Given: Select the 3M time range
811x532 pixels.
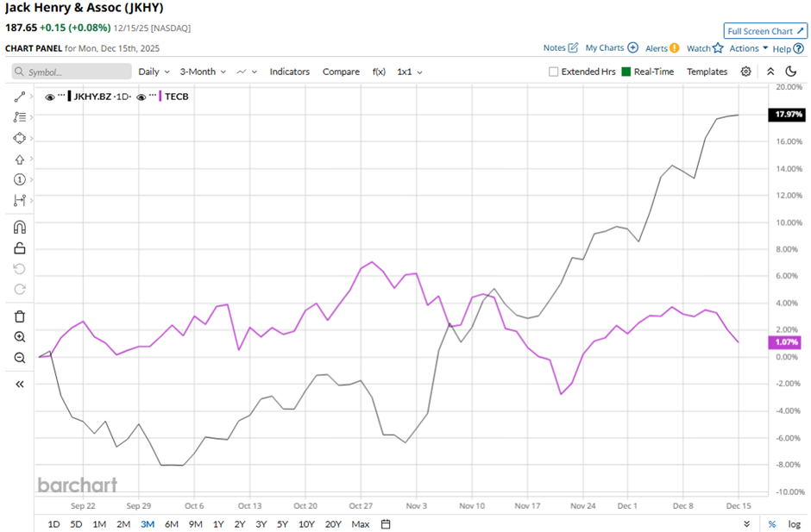Looking at the screenshot, I should pos(148,524).
